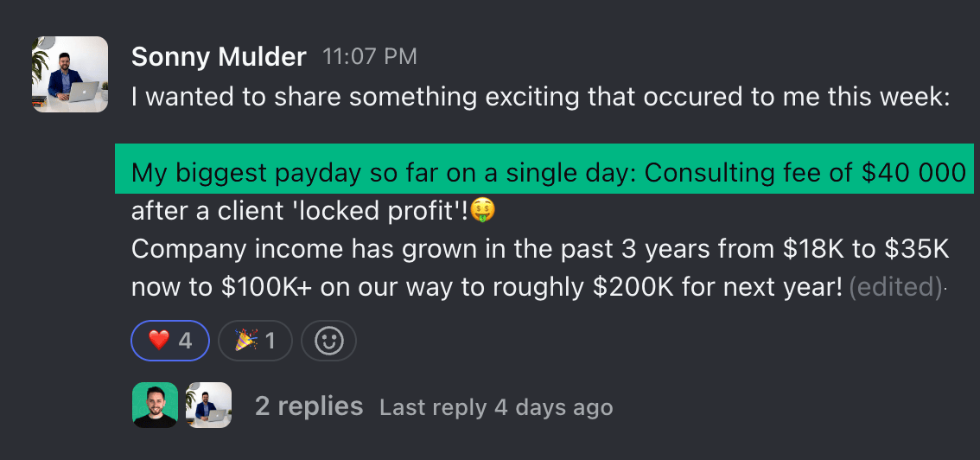Click the heart emoji icon inside the reaction pill
Screen dimensions: 980x460
[x=159, y=341]
